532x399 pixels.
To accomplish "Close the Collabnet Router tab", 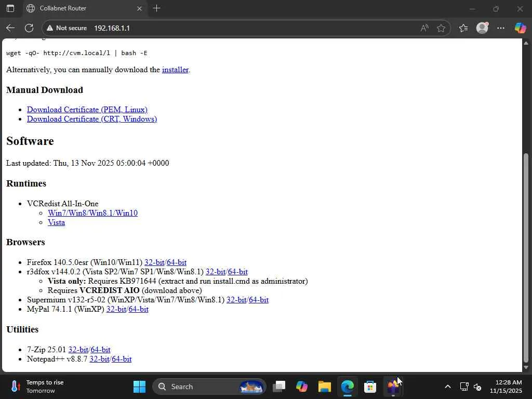I will tap(139, 9).
